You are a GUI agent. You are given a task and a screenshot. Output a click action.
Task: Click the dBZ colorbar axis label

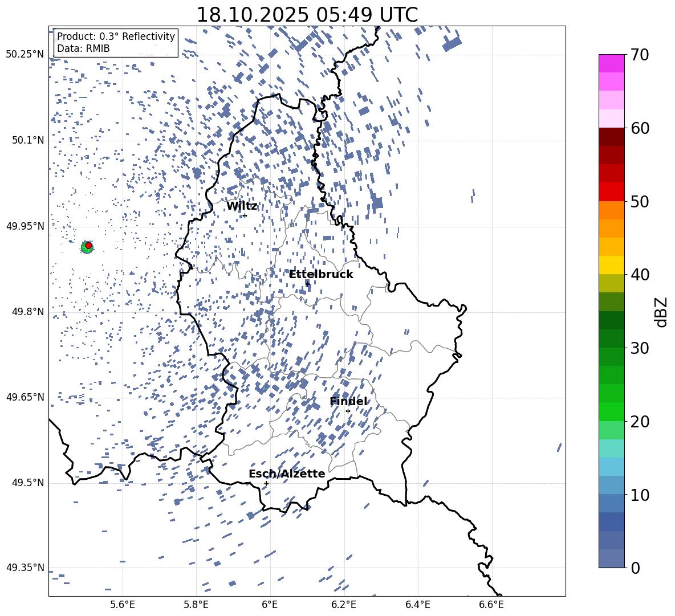click(x=662, y=312)
